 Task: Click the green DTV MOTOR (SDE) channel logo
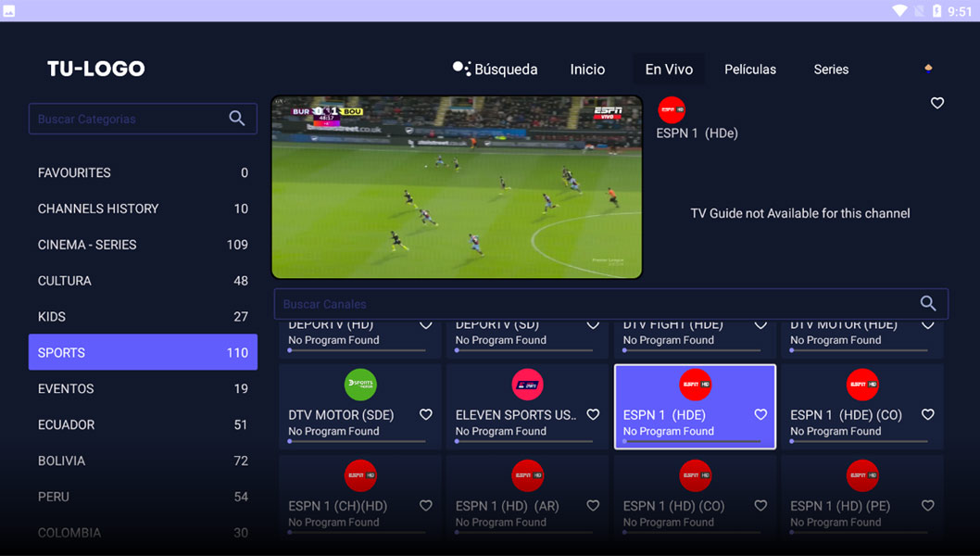click(360, 384)
